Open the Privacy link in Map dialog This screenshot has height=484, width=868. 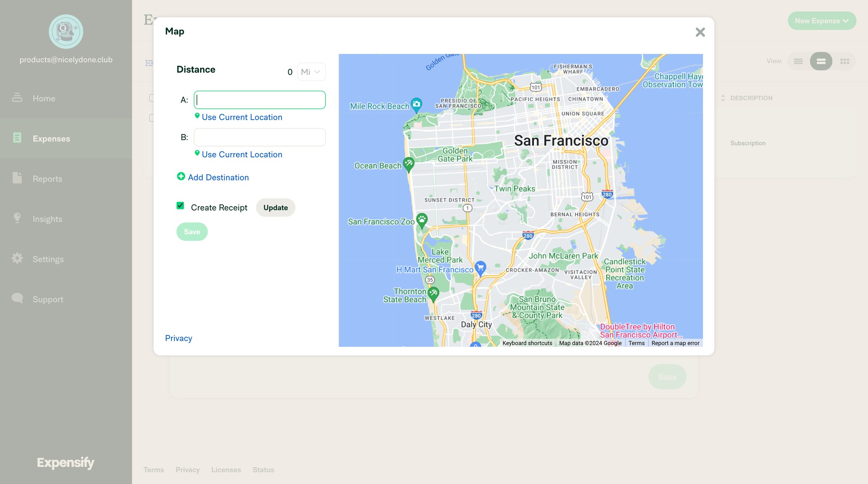(179, 338)
